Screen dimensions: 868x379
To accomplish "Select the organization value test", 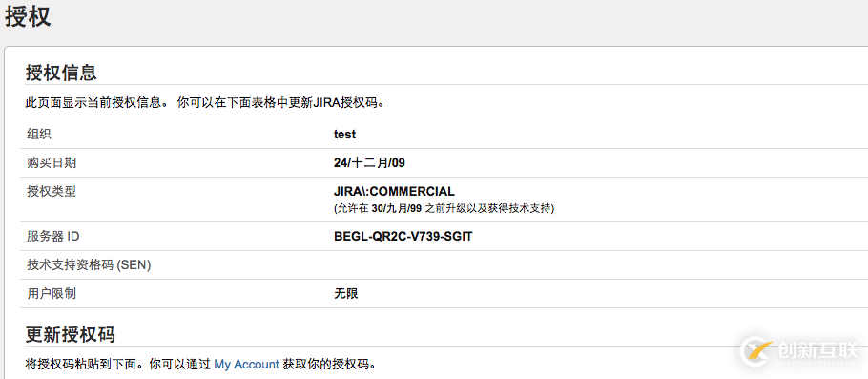I will [x=345, y=134].
